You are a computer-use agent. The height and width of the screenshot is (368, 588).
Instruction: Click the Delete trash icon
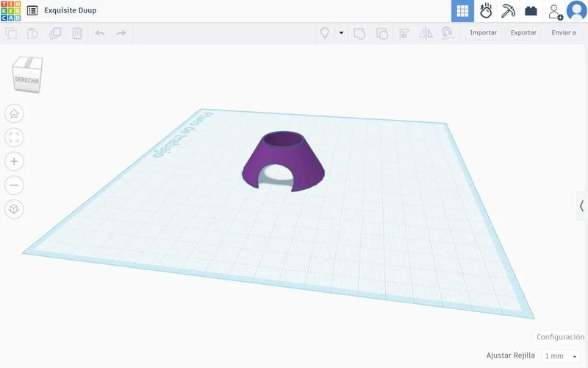(77, 33)
